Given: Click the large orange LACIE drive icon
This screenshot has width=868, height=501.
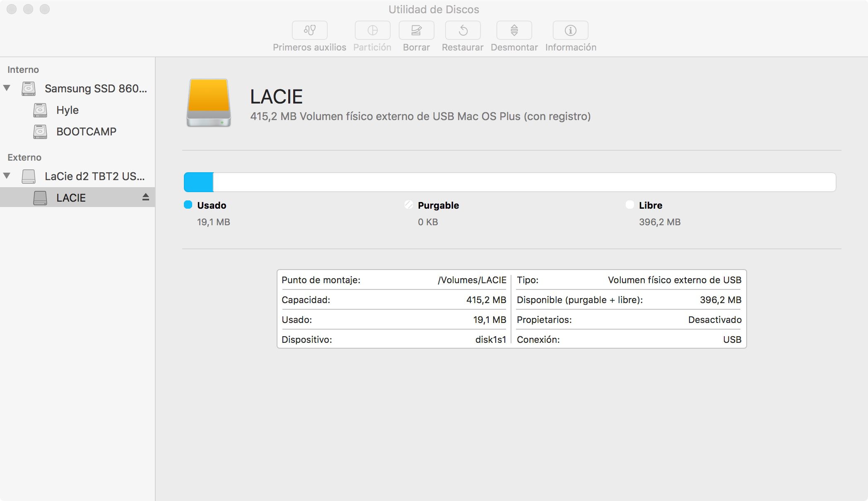Looking at the screenshot, I should (x=209, y=103).
